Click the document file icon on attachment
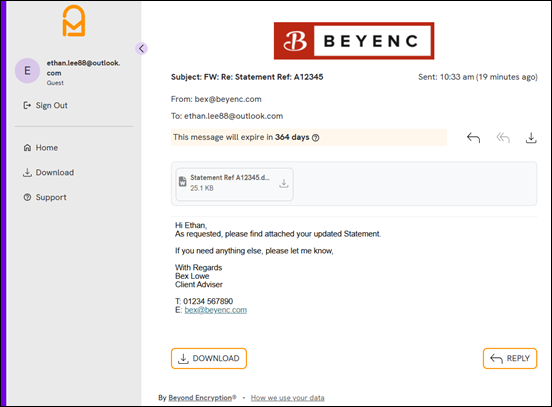Screen dimensions: 552x407 [182, 182]
